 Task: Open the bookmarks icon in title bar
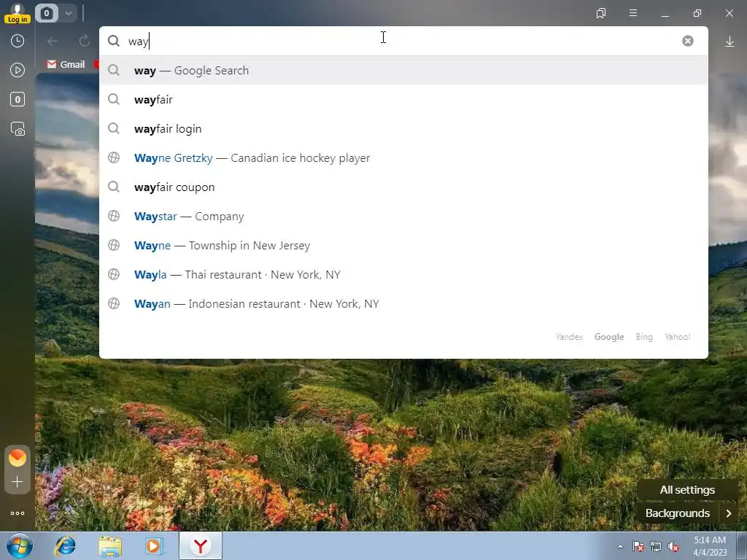pyautogui.click(x=601, y=13)
